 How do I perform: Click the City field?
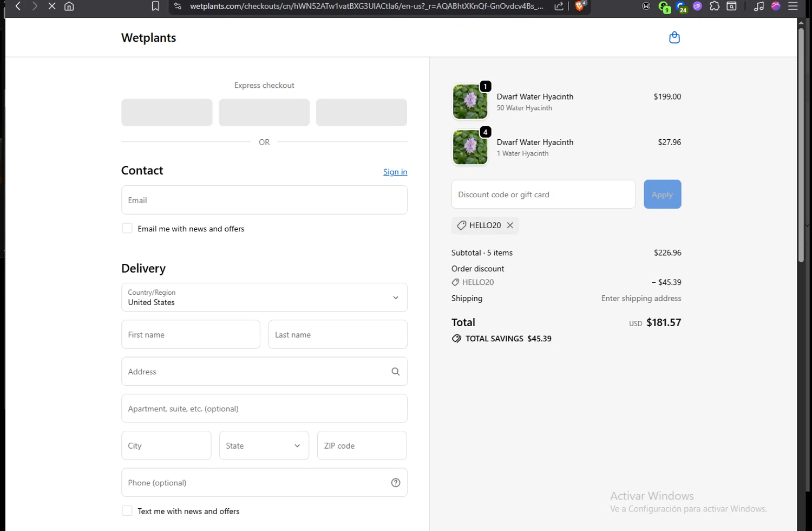pos(166,445)
